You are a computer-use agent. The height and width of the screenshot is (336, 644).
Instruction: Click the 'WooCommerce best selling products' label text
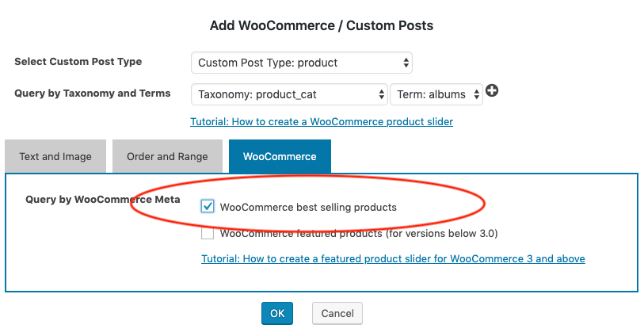click(x=308, y=207)
